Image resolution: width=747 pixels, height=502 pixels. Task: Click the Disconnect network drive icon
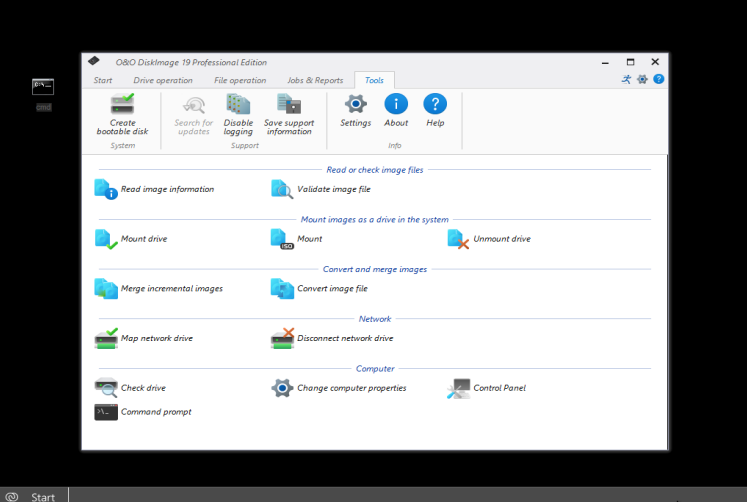point(282,338)
